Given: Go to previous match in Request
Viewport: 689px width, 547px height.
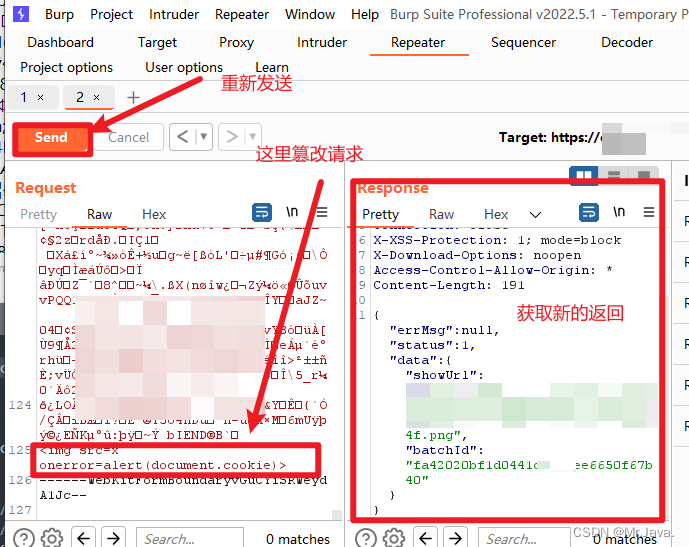Looking at the screenshot, I should (x=83, y=538).
